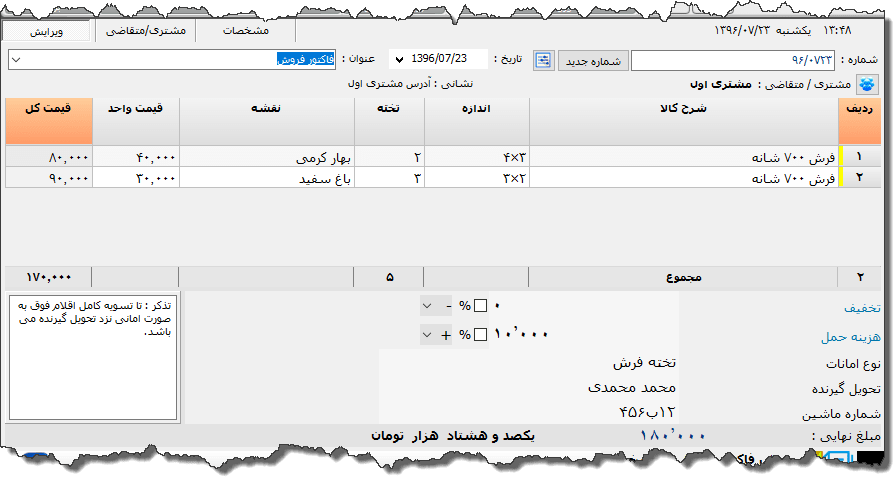Click the ردیف column header
Viewport: 893px width, 477px height.
tap(859, 121)
